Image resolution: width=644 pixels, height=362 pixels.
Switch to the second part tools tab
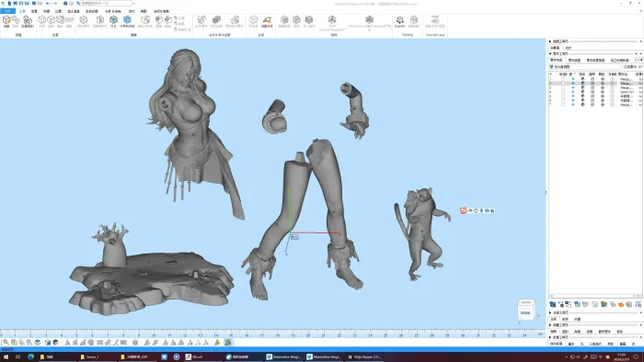[x=574, y=61]
